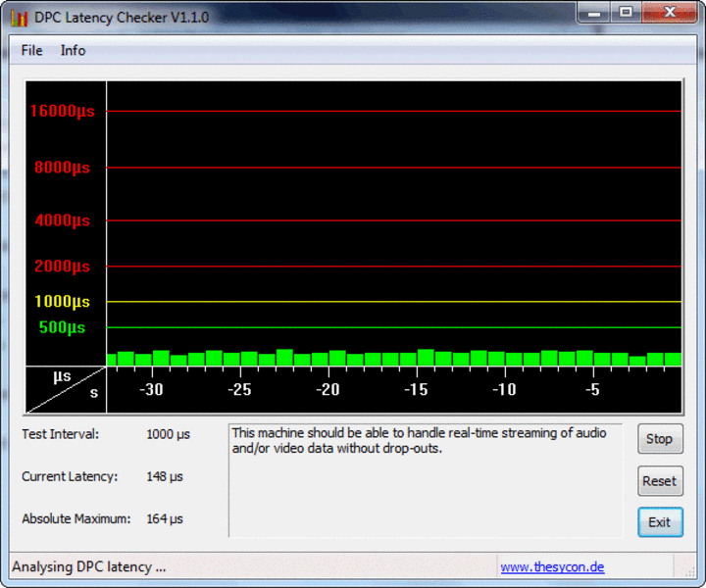Reset the latency measurements

660,481
